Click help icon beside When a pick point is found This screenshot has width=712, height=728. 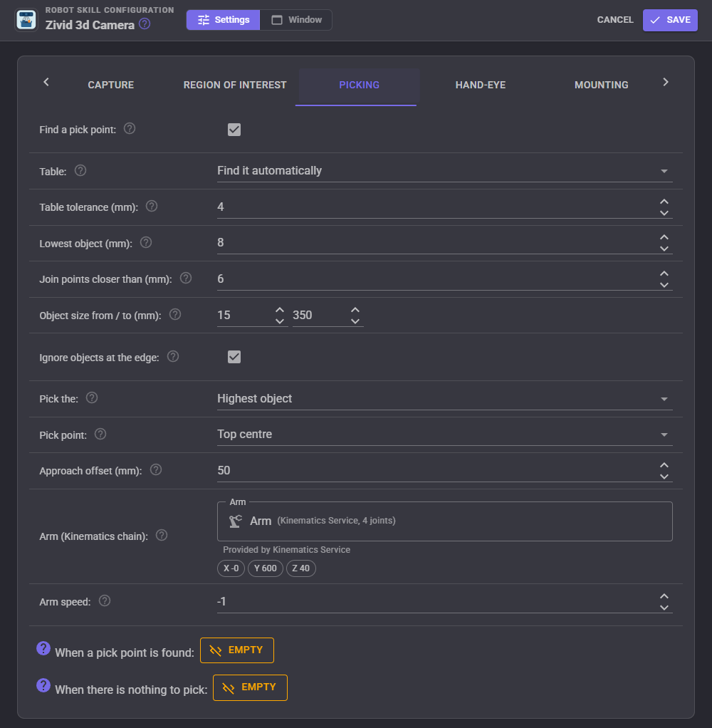coord(43,648)
